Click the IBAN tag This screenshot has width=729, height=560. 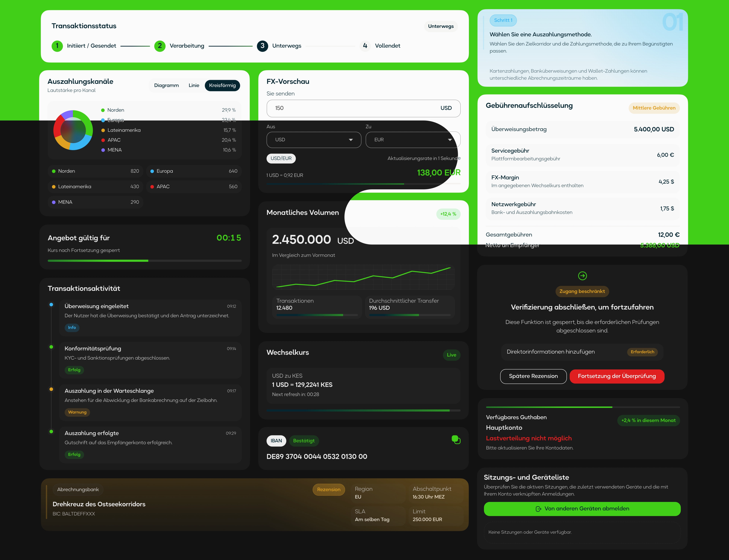pos(276,441)
